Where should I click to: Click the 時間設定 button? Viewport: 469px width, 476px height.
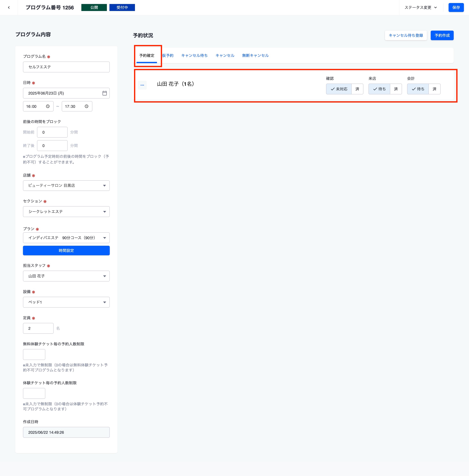point(66,250)
